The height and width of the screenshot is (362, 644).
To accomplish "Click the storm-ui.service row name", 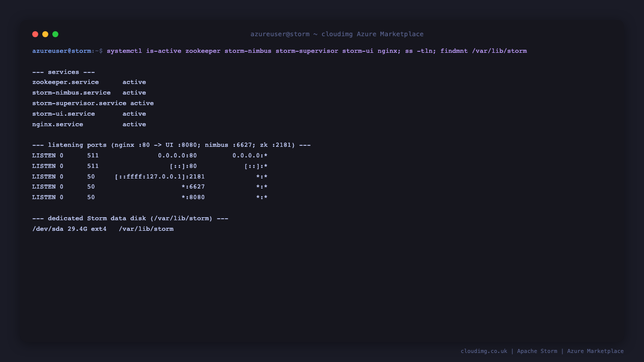I will 63,114.
